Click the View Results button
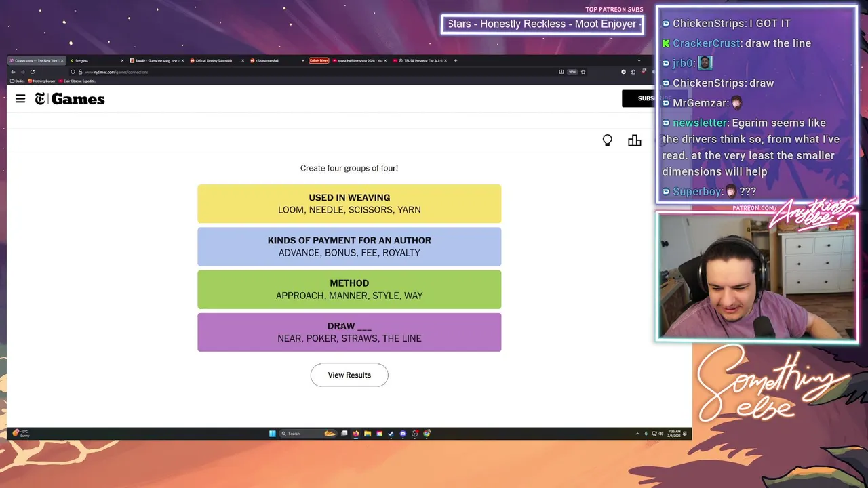 click(349, 375)
